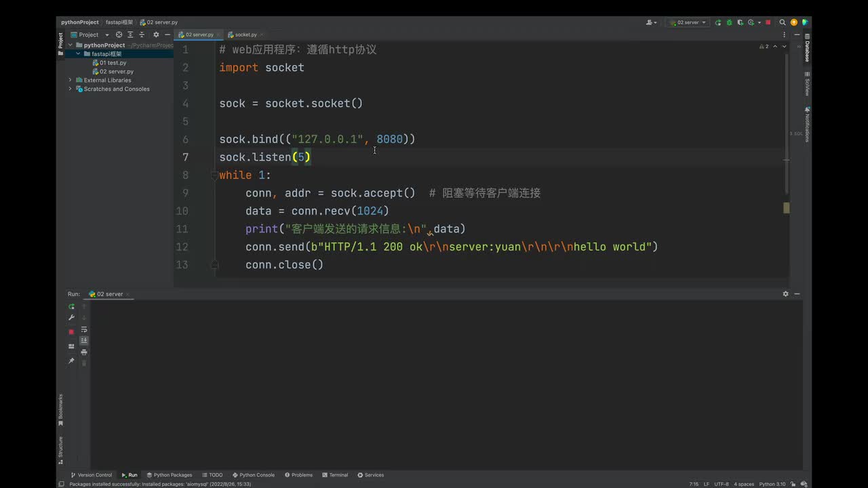Collapse the pythonProject root folder
The height and width of the screenshot is (488, 868).
pos(71,45)
